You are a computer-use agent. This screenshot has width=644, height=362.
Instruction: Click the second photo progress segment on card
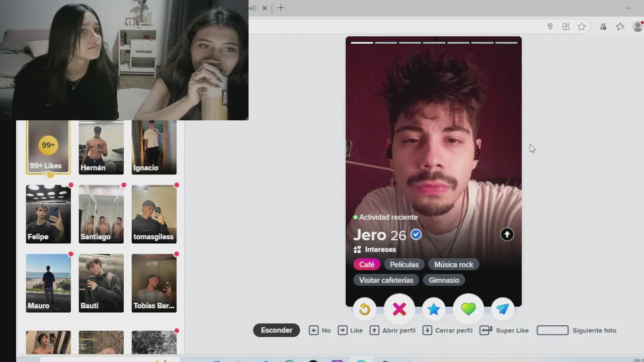[386, 43]
